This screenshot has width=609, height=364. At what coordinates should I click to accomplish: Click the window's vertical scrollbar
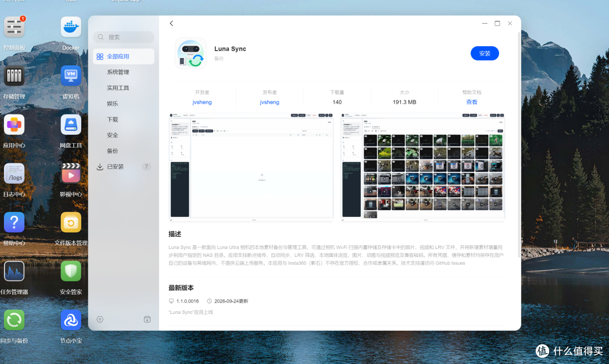coord(519,145)
